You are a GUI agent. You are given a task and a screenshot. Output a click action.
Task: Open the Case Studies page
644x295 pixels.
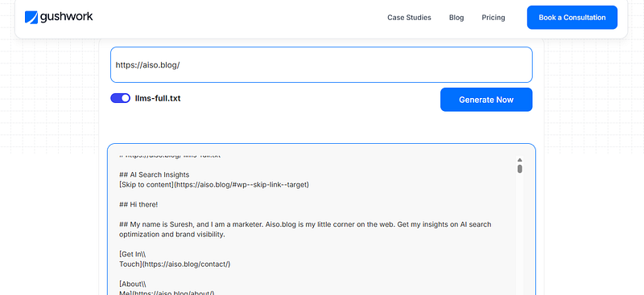click(409, 18)
